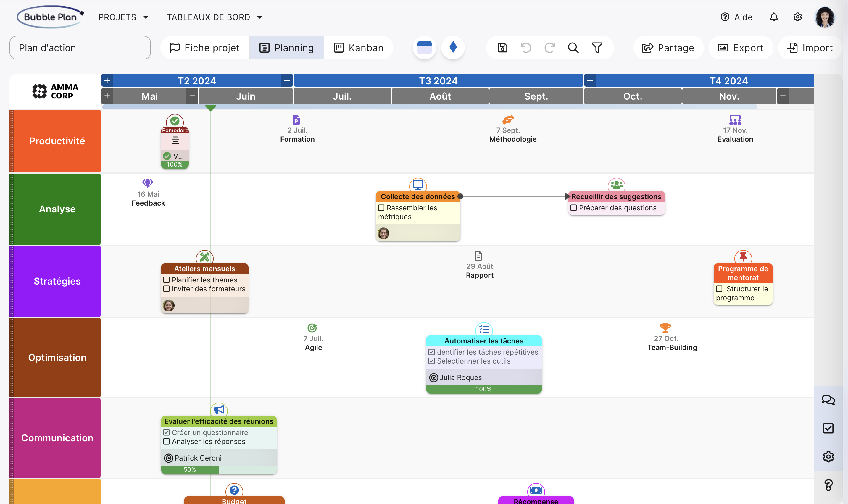Click the Feedback diamond gem icon

click(147, 183)
